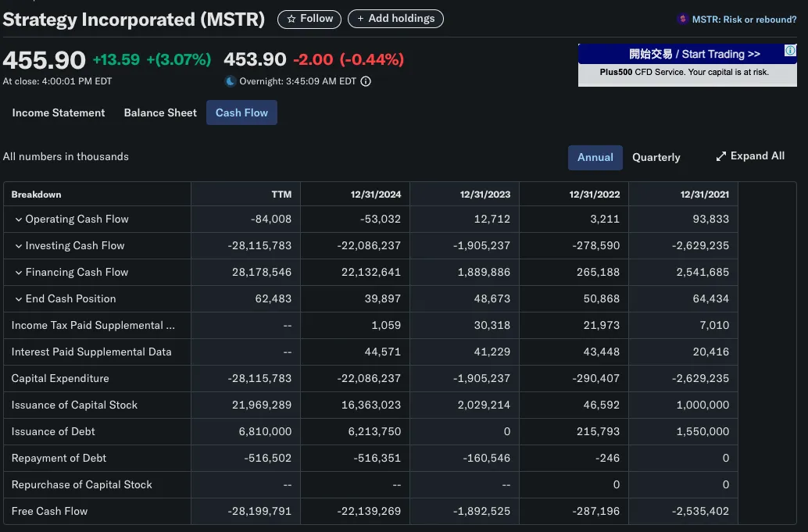Open the Income Statement tab
Viewport: 808px width, 532px height.
coord(59,112)
